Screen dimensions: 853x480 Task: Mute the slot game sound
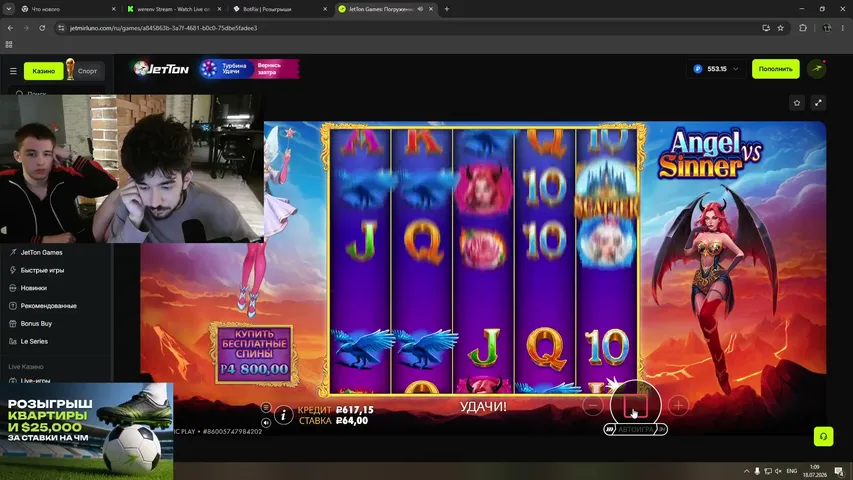(x=265, y=422)
